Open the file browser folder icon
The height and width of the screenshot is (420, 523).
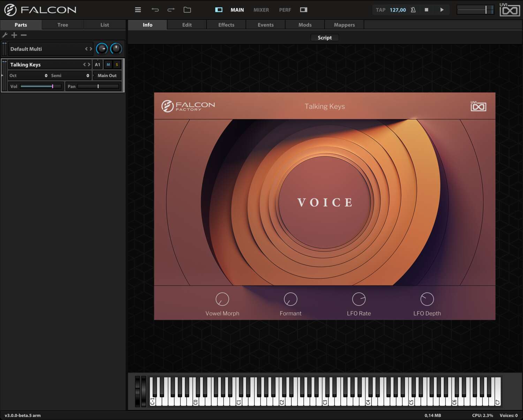pyautogui.click(x=187, y=10)
